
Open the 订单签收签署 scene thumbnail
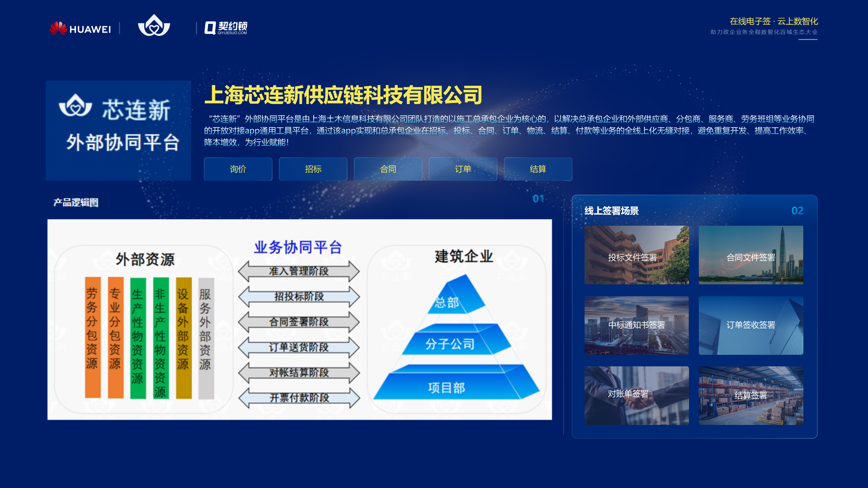point(751,325)
